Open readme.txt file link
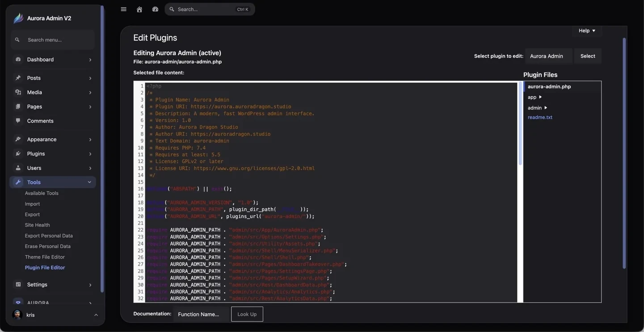The image size is (644, 332). click(x=540, y=117)
